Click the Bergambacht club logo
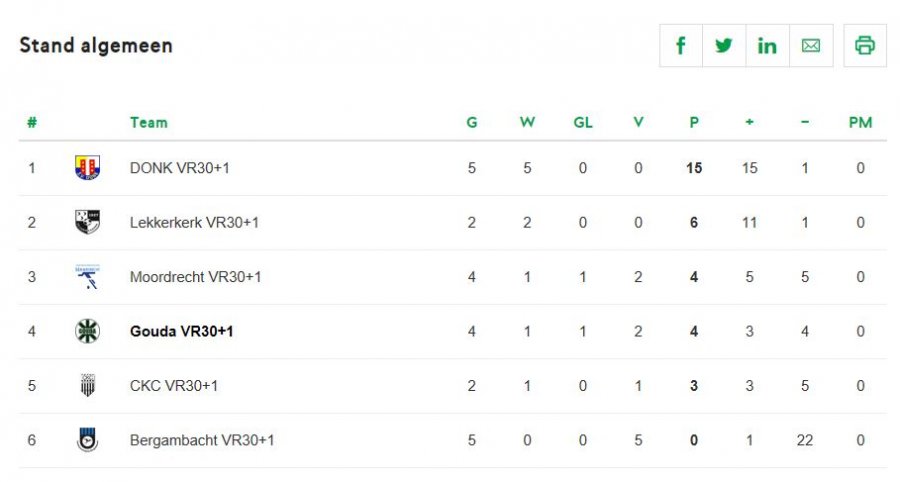The image size is (900, 482). 87,440
